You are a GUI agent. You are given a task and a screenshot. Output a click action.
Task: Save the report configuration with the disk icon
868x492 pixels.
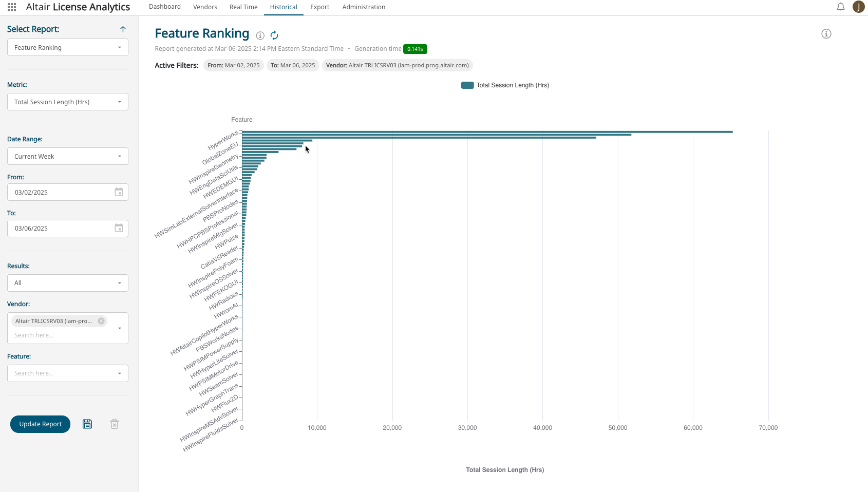87,424
